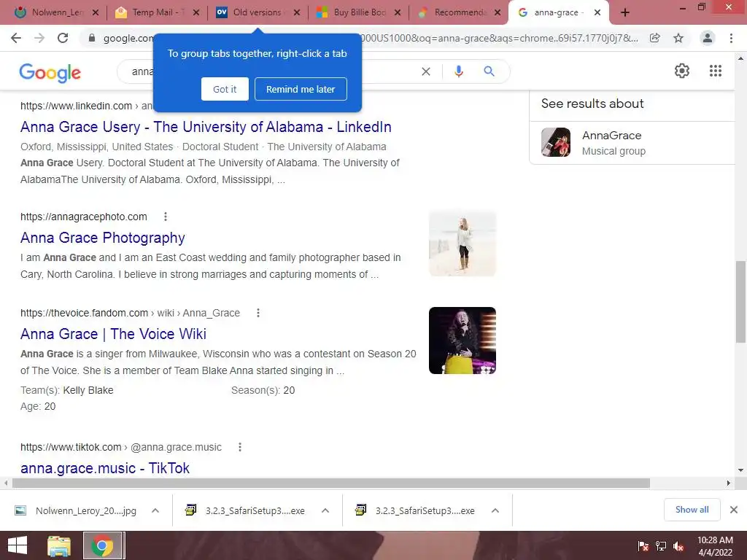Open Anna Grace The Voice Wiki result
This screenshot has width=747, height=560.
pos(113,334)
